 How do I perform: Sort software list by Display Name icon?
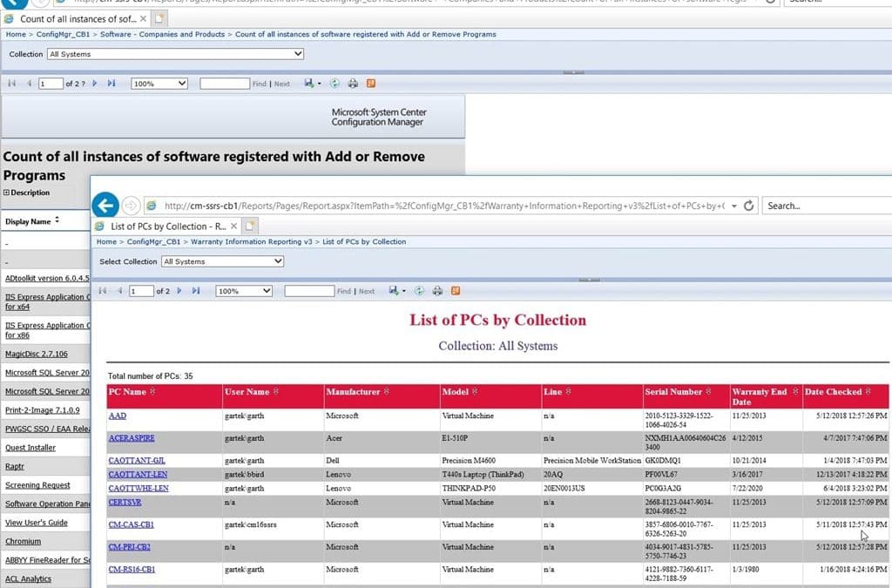57,220
